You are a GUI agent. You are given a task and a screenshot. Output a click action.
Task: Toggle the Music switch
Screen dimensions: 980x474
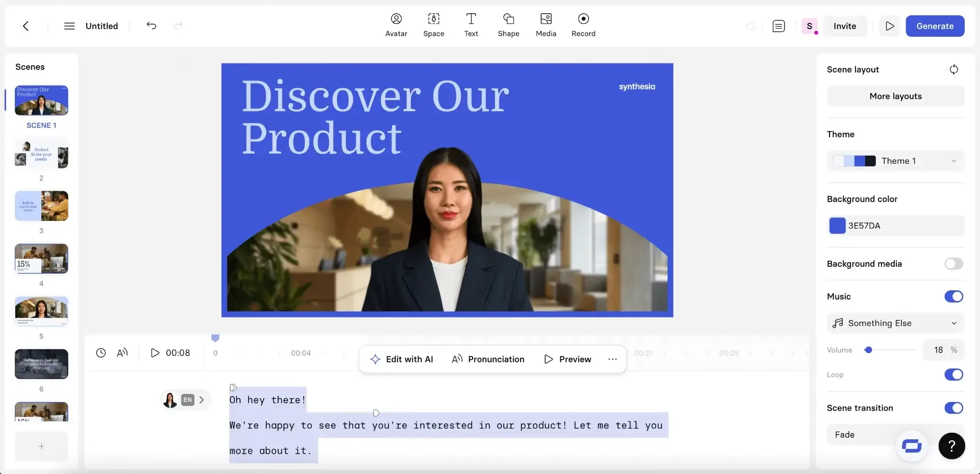coord(953,296)
